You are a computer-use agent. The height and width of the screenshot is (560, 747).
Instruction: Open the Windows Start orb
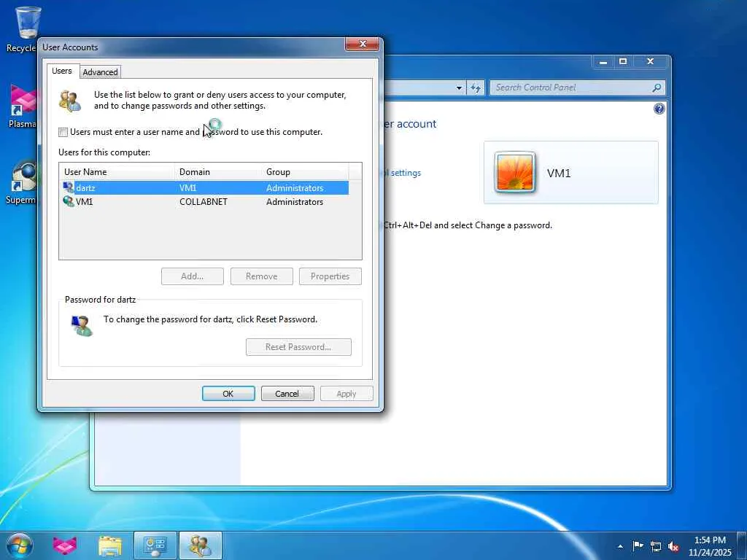click(20, 545)
